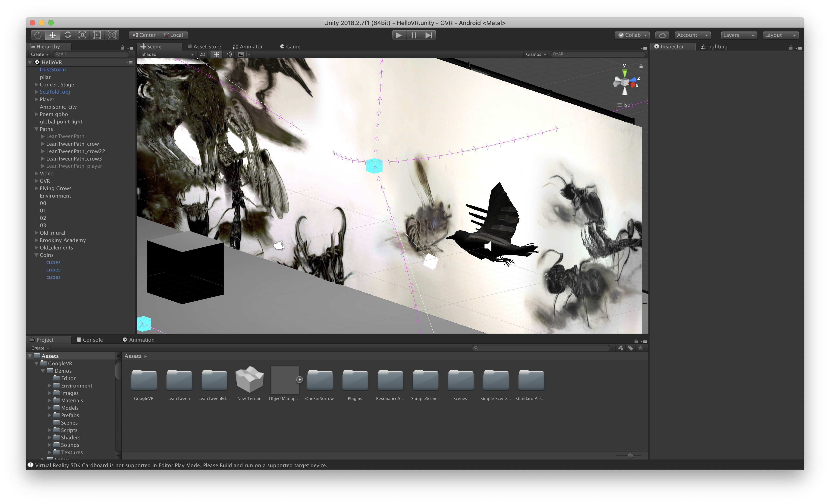Select the Rotate tool
The image size is (830, 504).
click(68, 35)
